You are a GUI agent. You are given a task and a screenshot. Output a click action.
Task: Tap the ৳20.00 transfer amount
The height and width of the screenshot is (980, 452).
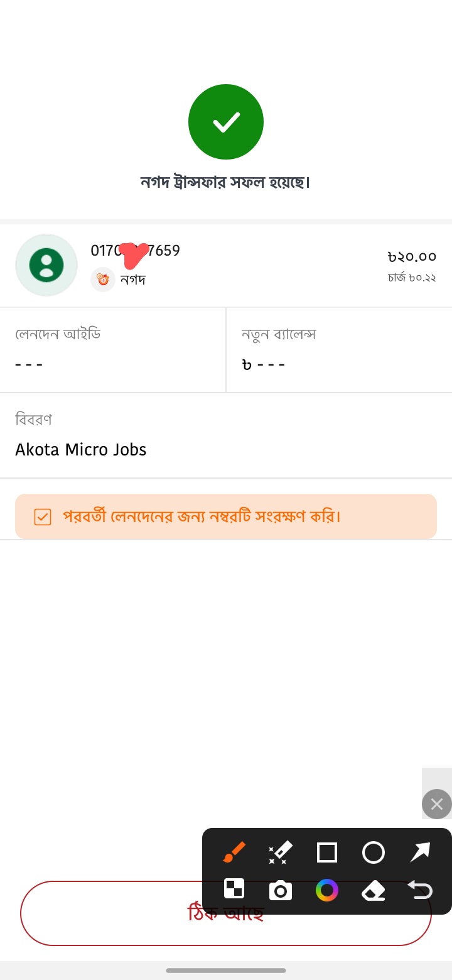point(412,256)
